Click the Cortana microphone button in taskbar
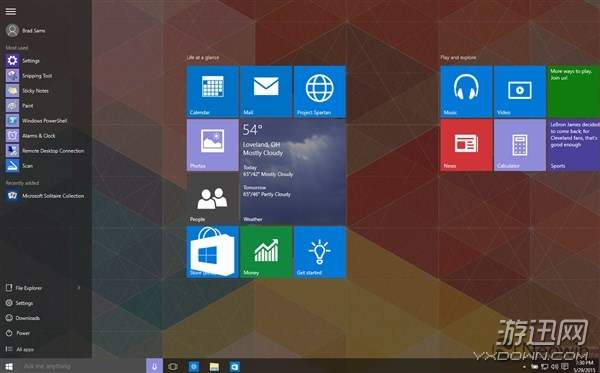 click(154, 366)
